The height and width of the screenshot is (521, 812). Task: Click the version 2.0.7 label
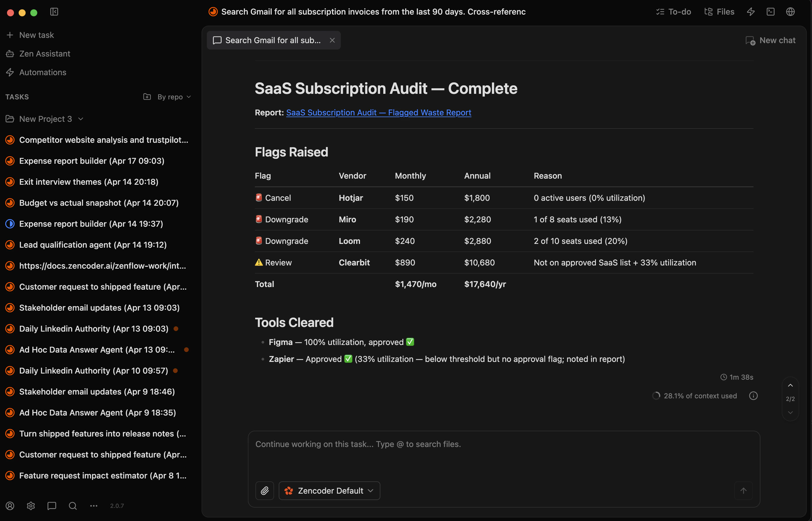coord(116,506)
